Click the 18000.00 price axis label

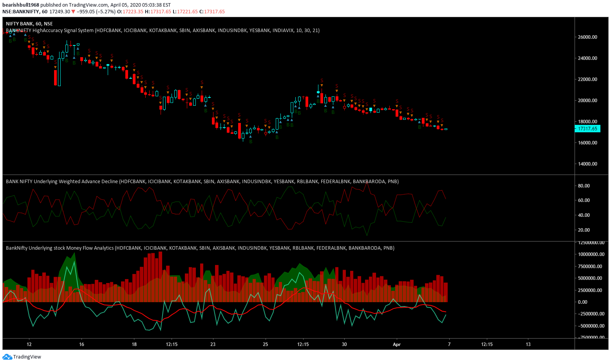pos(587,122)
